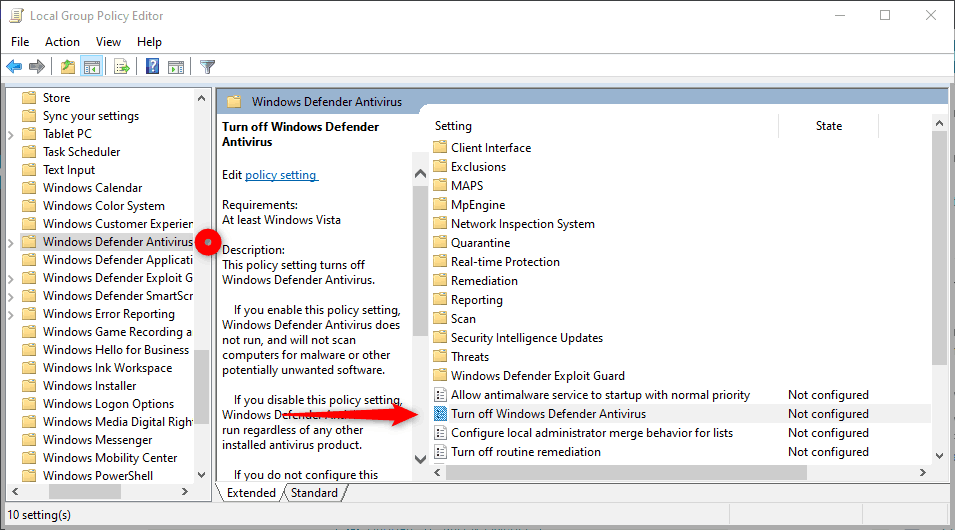955x530 pixels.
Task: Click the Windows Installer folder icon in tree
Action: pos(29,386)
